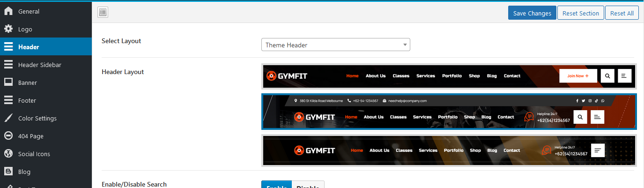Click Save Changes button

click(x=532, y=13)
